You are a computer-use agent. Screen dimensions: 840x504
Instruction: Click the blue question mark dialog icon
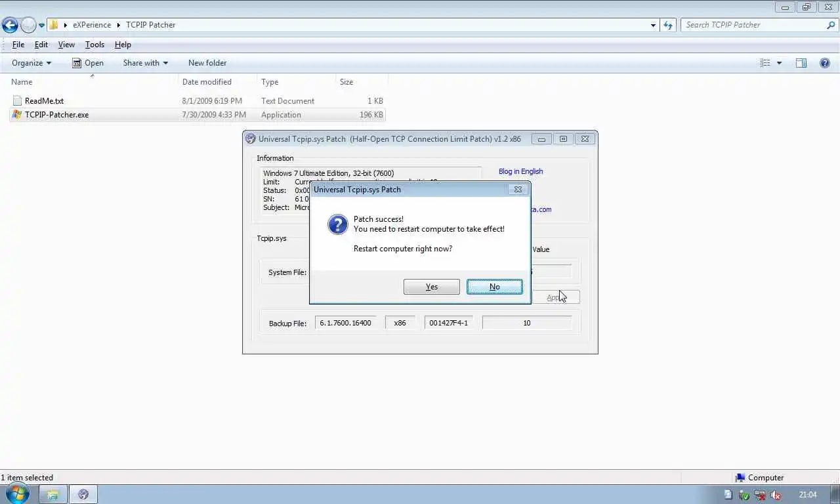coord(337,224)
